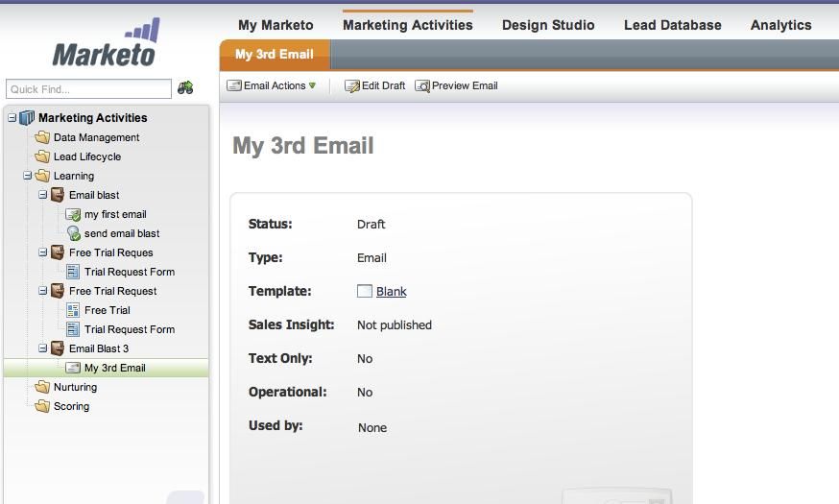This screenshot has height=504, width=839.
Task: Collapse the Marketing Activities root node
Action: click(12, 118)
